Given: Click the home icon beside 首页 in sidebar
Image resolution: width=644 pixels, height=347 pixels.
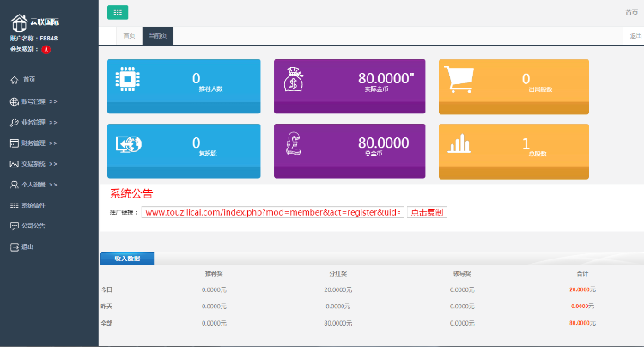Looking at the screenshot, I should tap(15, 80).
